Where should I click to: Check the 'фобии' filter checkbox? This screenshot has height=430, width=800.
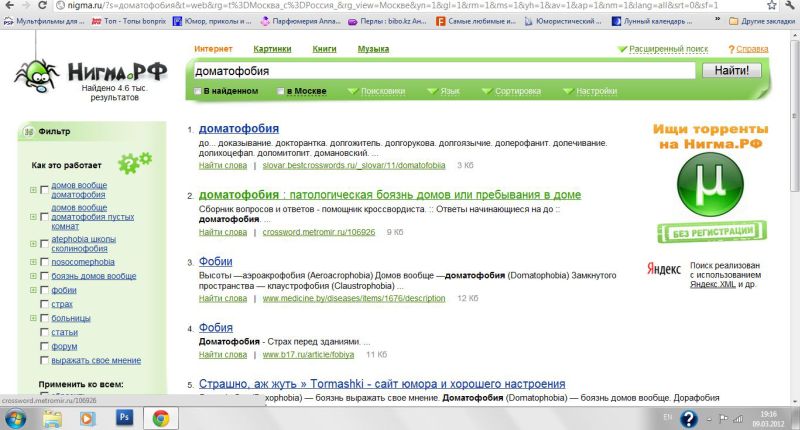44,290
